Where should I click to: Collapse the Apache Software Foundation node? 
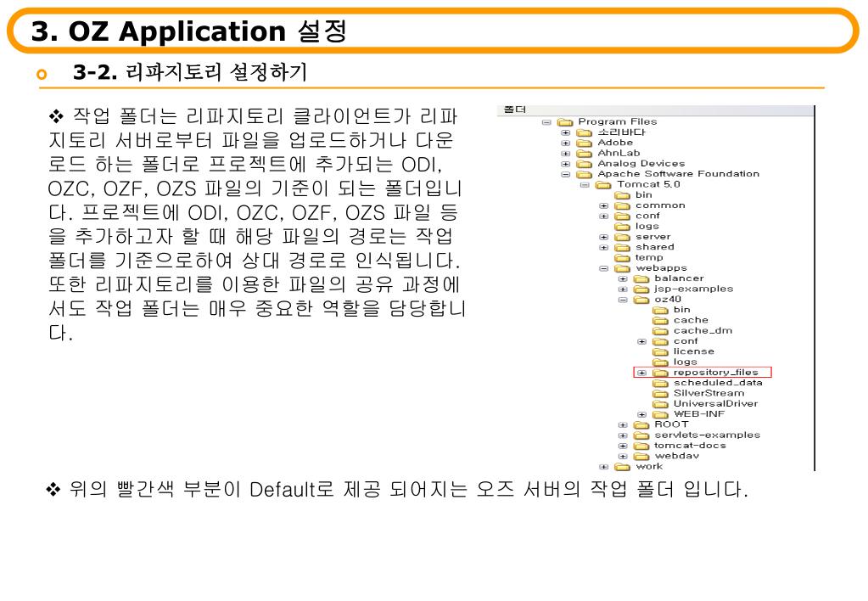[x=566, y=175]
